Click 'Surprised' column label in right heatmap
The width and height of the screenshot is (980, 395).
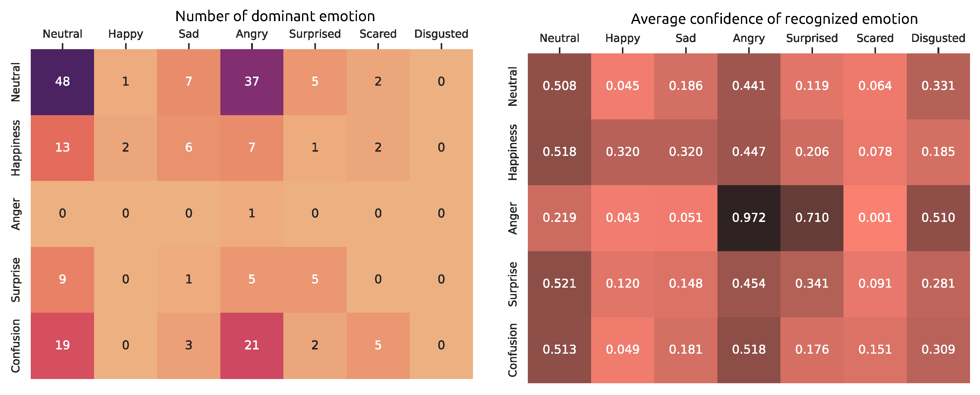[812, 38]
